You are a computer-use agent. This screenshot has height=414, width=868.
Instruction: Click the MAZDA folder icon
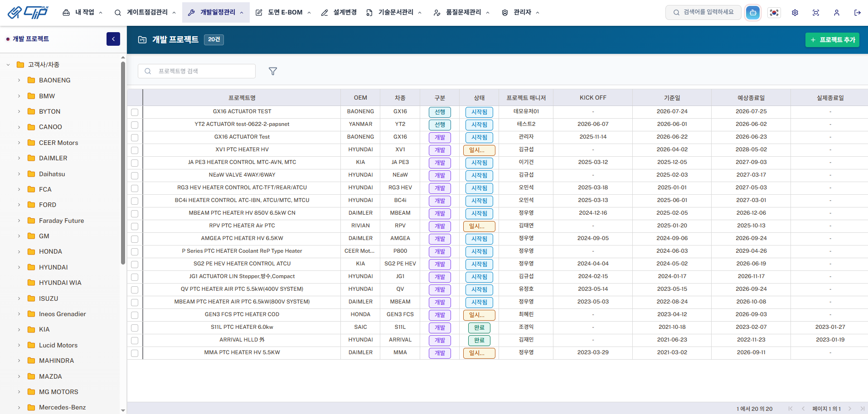(31, 376)
